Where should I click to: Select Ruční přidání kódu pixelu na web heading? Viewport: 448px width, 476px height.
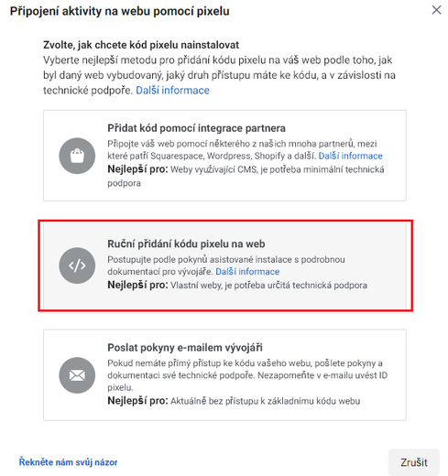click(186, 243)
